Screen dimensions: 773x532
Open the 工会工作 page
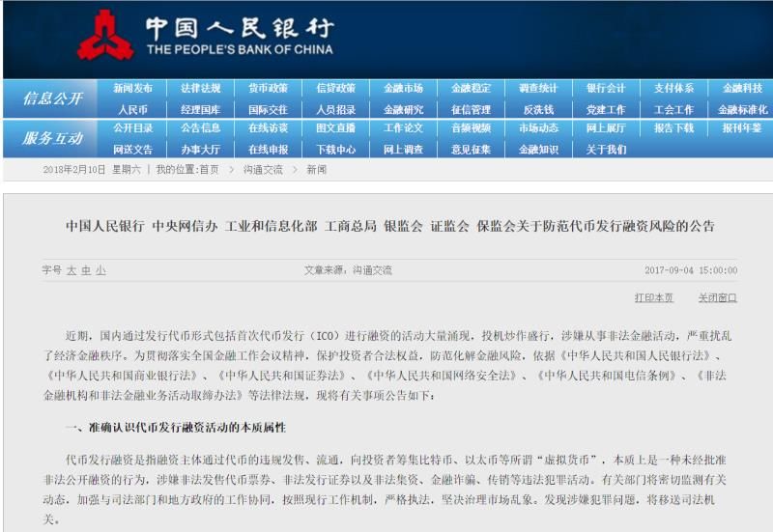tap(673, 109)
